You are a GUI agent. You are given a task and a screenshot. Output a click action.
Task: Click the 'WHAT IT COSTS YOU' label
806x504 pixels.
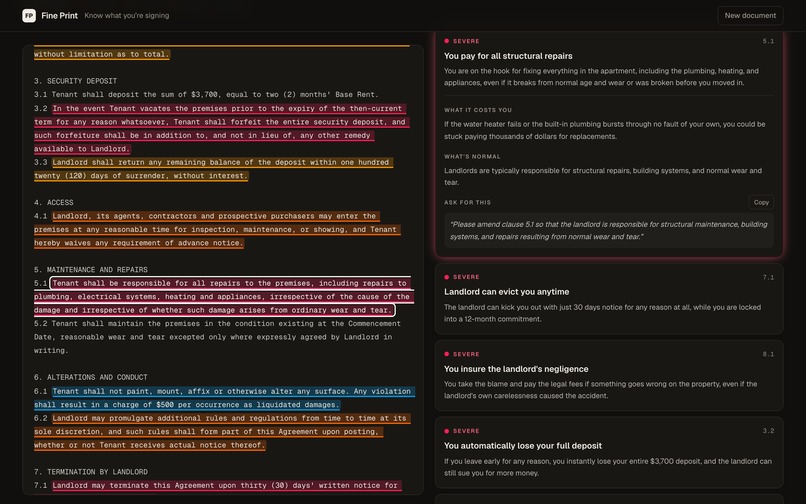[x=478, y=110]
